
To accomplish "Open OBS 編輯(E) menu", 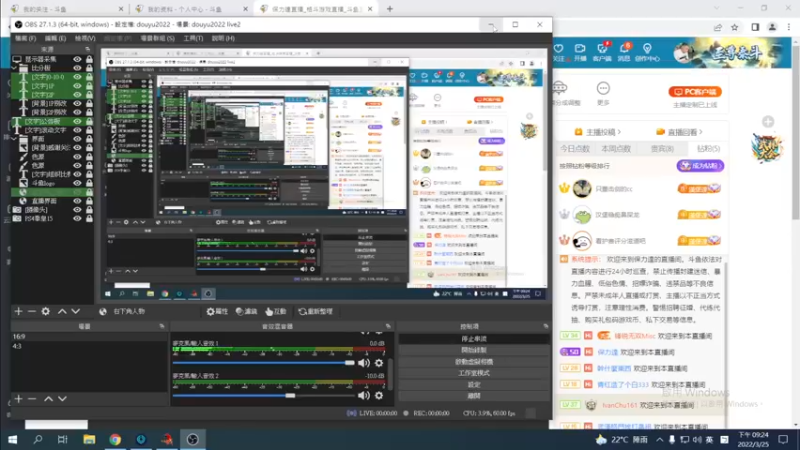I will [55, 38].
